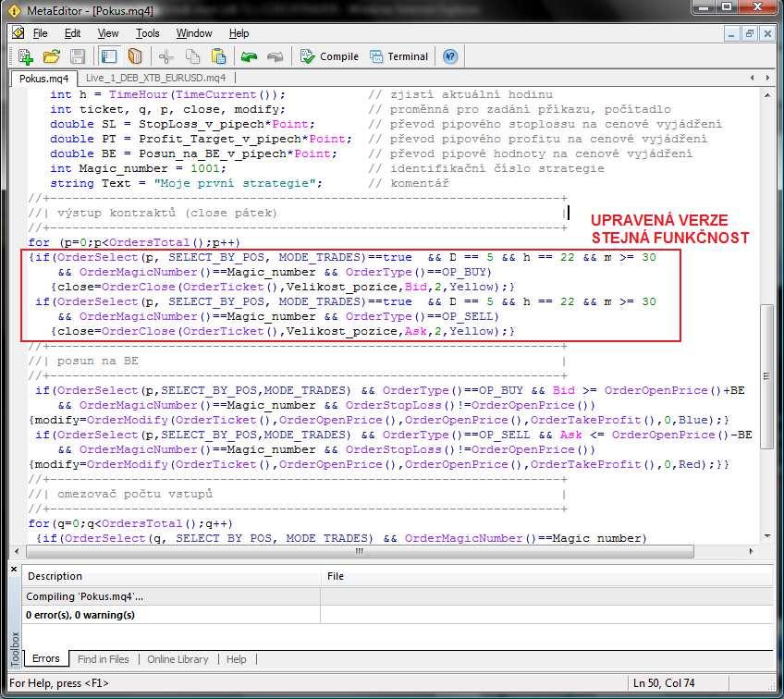Click horizontal scrollbar left arrow

[x=17, y=551]
